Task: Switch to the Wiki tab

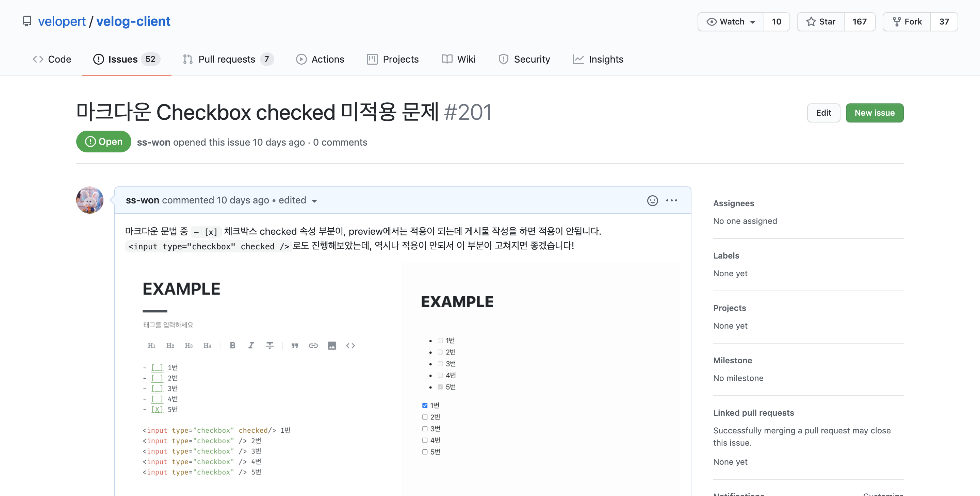Action: (458, 59)
